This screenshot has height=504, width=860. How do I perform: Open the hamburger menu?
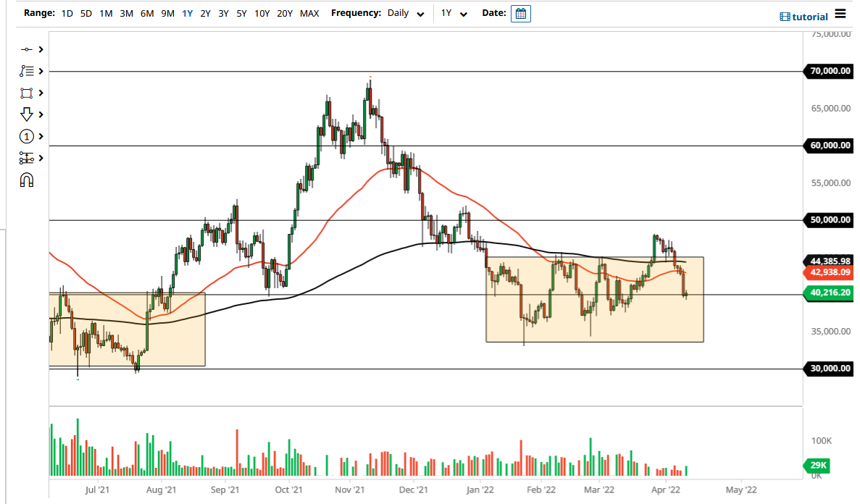click(840, 13)
